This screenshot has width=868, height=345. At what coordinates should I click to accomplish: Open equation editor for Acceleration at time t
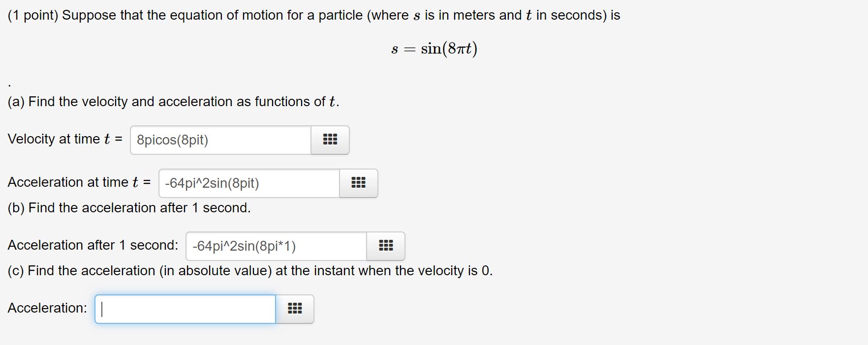[x=358, y=183]
